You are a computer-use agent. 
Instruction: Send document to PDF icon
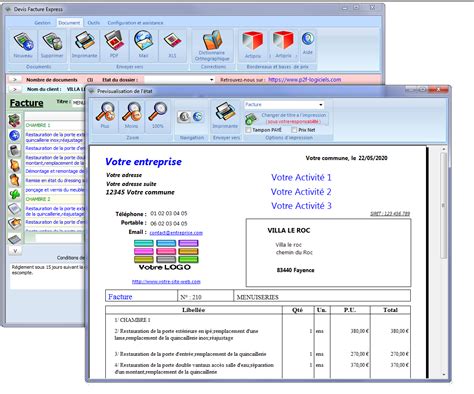(x=114, y=46)
